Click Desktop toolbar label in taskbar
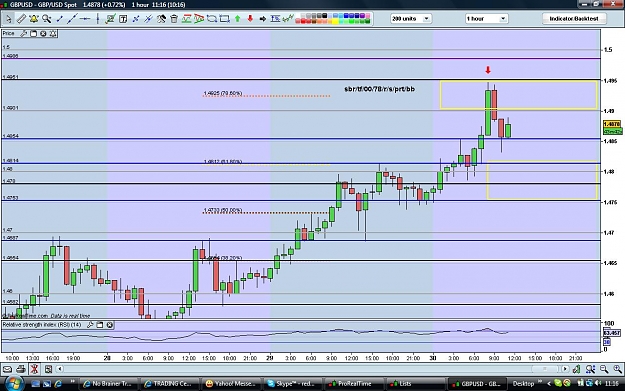 click(523, 384)
